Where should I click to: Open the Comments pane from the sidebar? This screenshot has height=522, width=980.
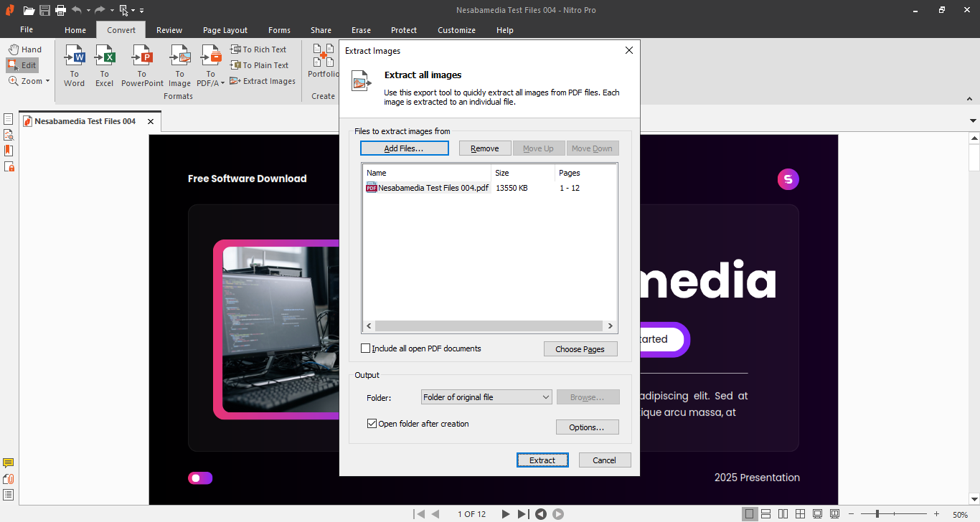(x=9, y=463)
